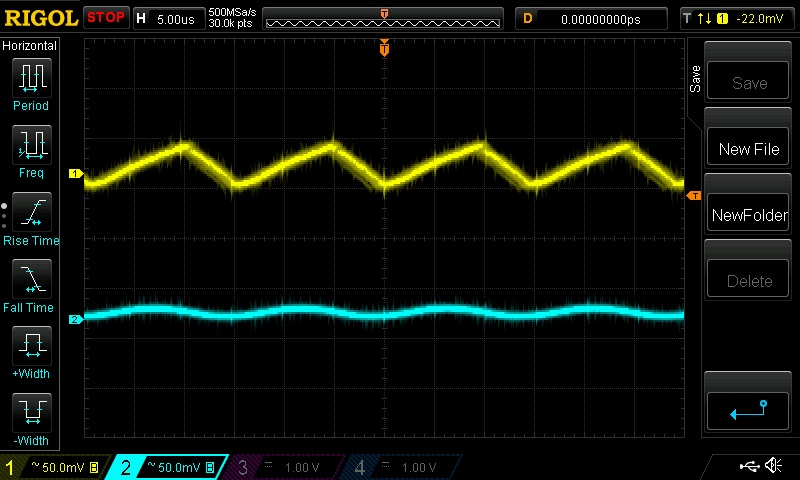800x480 pixels.
Task: Click the waveform memory overview bar
Action: (x=383, y=19)
